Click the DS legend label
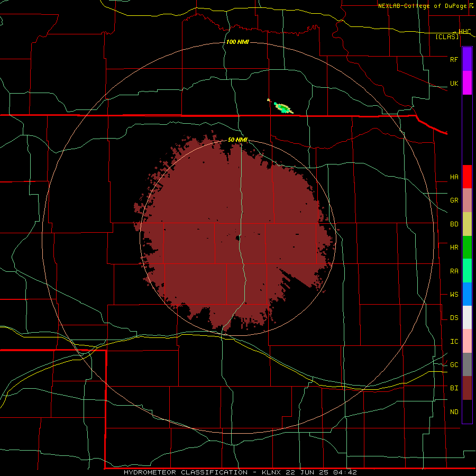This screenshot has width=476, height=476. tap(454, 318)
